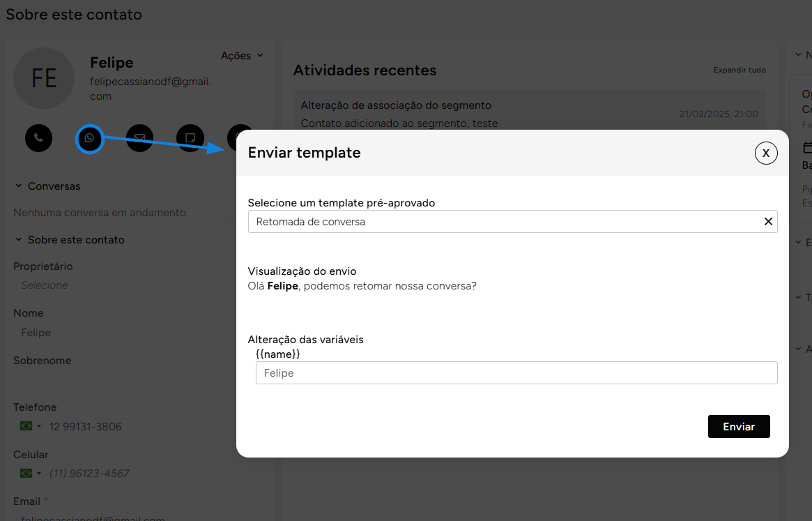Open the Ações dropdown menu
This screenshot has height=521, width=812.
(242, 56)
